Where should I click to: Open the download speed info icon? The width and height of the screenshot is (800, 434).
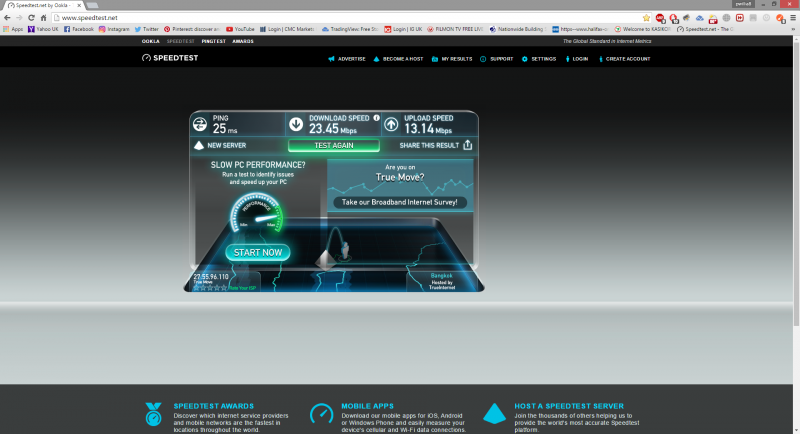[377, 118]
